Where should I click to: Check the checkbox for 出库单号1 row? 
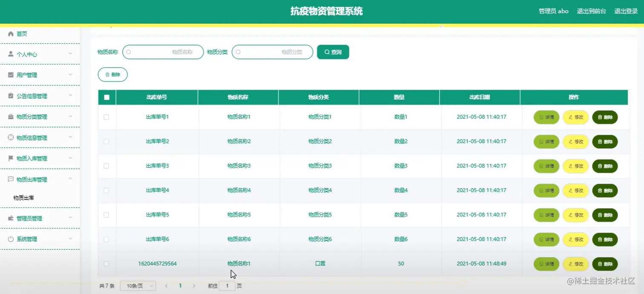pyautogui.click(x=106, y=117)
